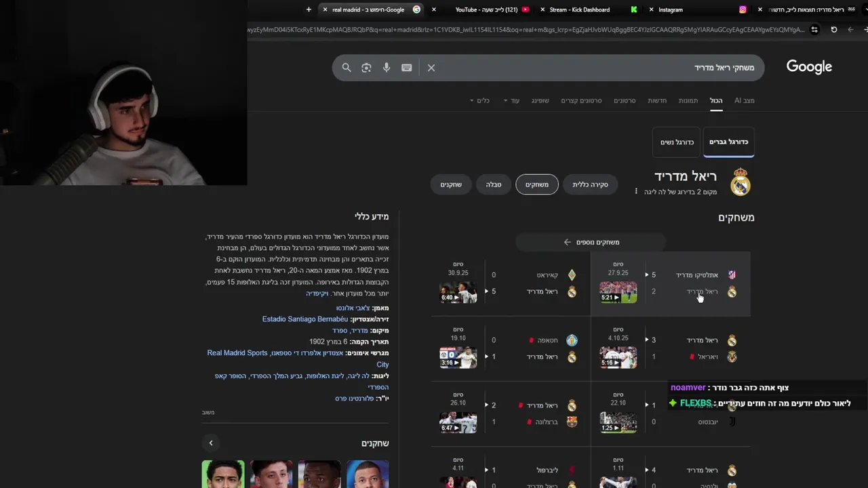Viewport: 868px width, 488px height.
Task: Play the 5:16 Villarreal match highlight video
Action: coord(618,357)
